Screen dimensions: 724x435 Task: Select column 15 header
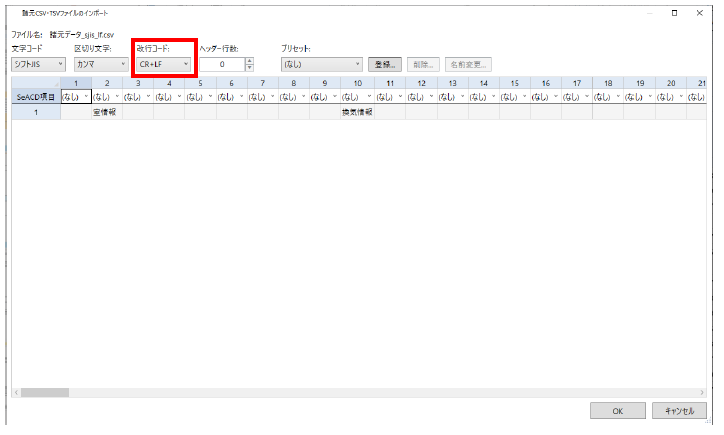(514, 83)
